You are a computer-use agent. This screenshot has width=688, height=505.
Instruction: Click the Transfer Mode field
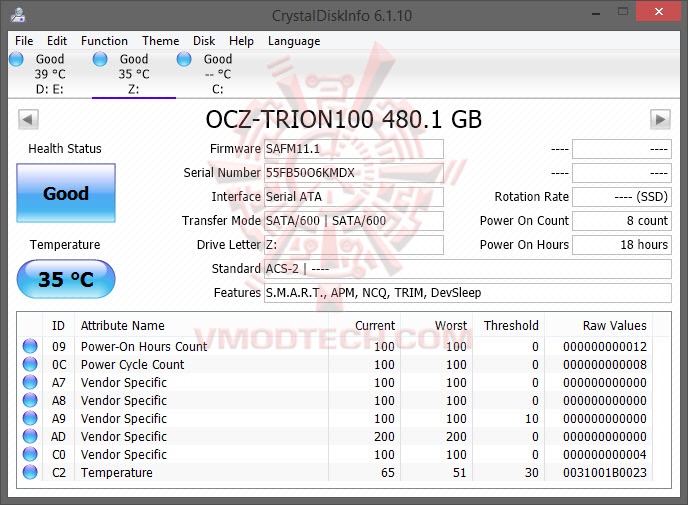coord(354,221)
